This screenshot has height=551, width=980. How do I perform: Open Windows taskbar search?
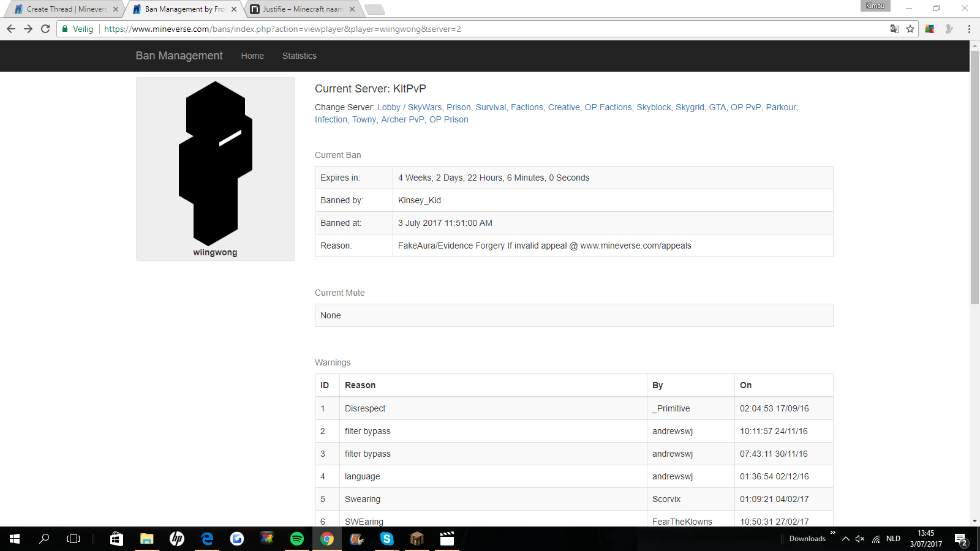click(x=44, y=539)
